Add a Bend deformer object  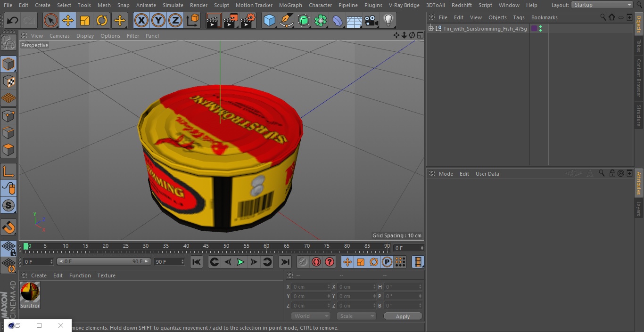(338, 20)
